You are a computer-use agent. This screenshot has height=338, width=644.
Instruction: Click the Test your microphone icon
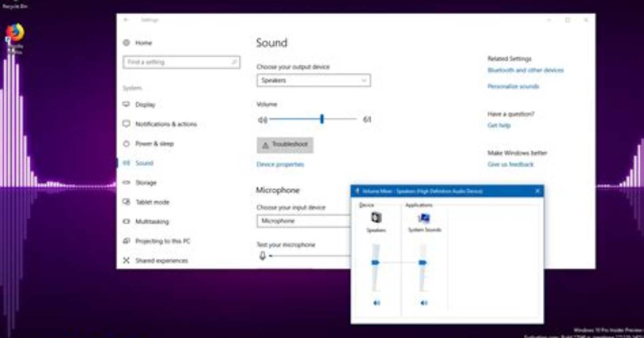(262, 256)
